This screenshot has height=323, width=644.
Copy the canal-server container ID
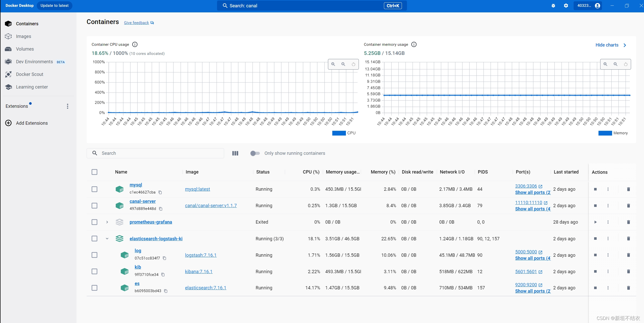(161, 209)
